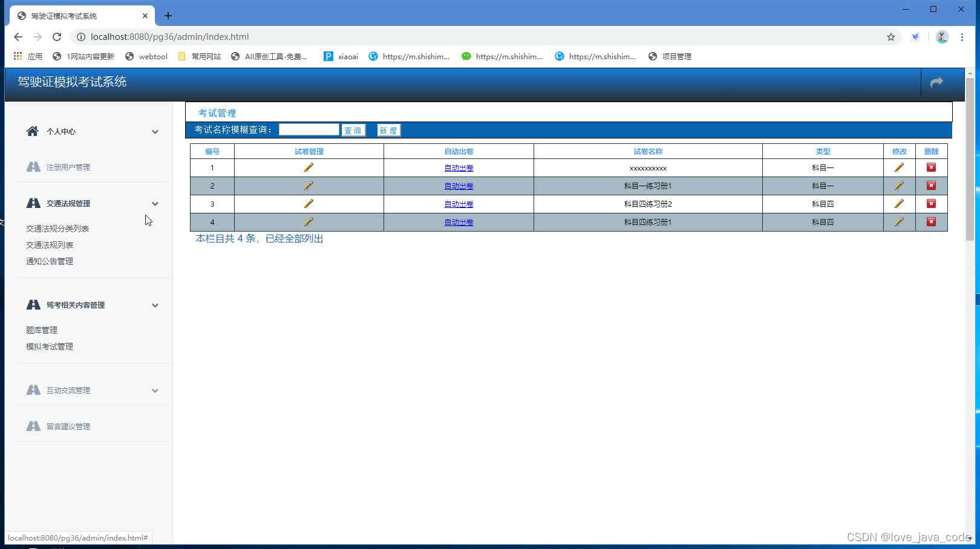Edit the 科目四练习册1 exam entry

pos(899,222)
